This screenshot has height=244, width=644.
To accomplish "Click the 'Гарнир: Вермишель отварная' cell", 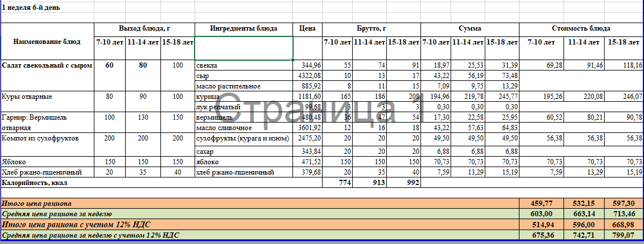I will 47,122.
